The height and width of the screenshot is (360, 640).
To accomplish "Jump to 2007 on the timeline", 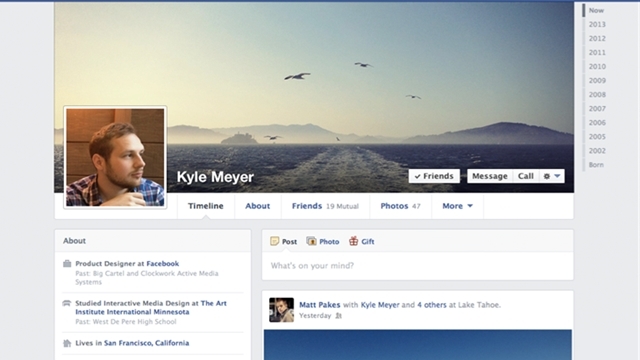I will (597, 109).
